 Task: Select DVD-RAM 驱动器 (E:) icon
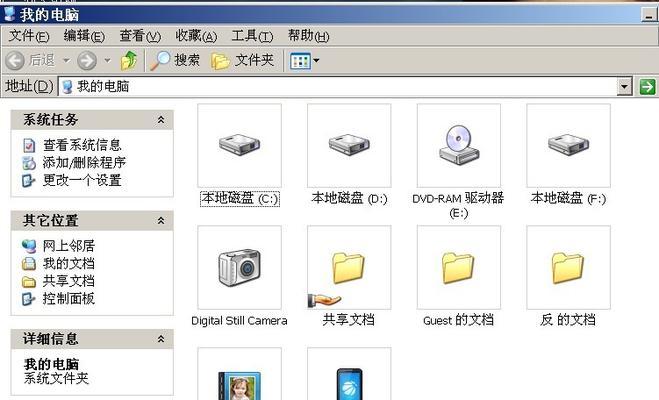pos(459,145)
